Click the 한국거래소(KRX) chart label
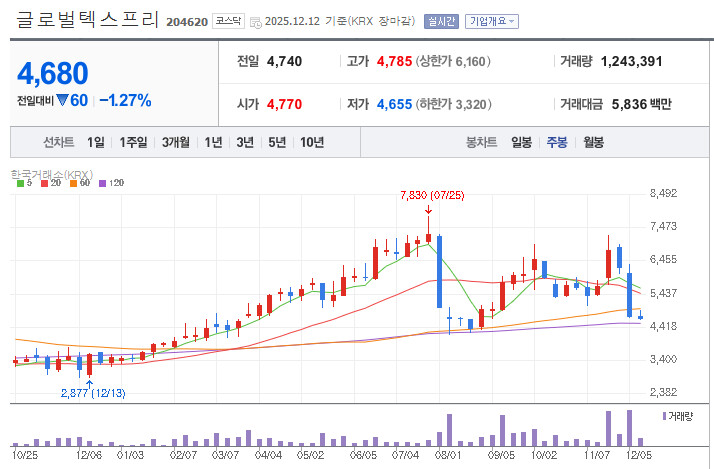 click(x=51, y=174)
